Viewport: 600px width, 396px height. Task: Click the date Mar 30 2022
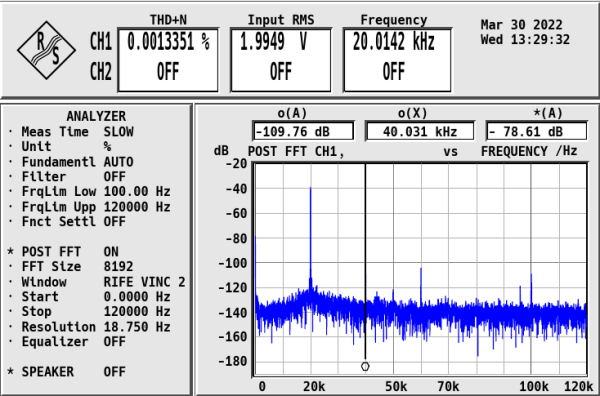coord(522,25)
